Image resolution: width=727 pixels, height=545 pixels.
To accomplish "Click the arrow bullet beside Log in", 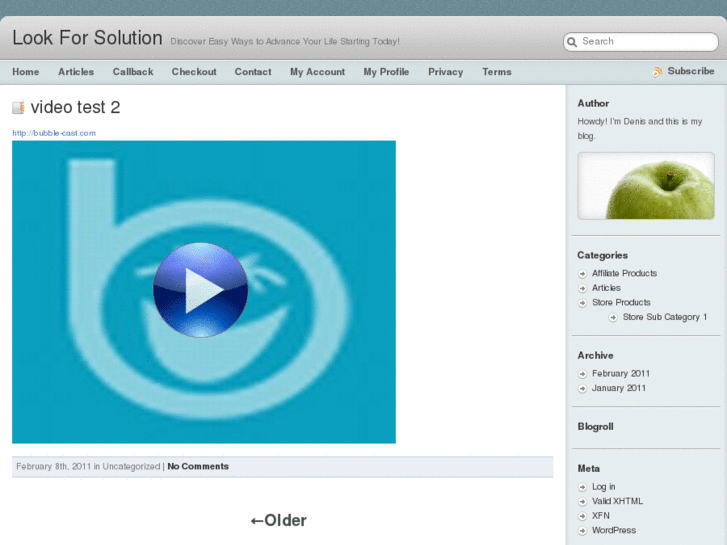I will pos(582,487).
